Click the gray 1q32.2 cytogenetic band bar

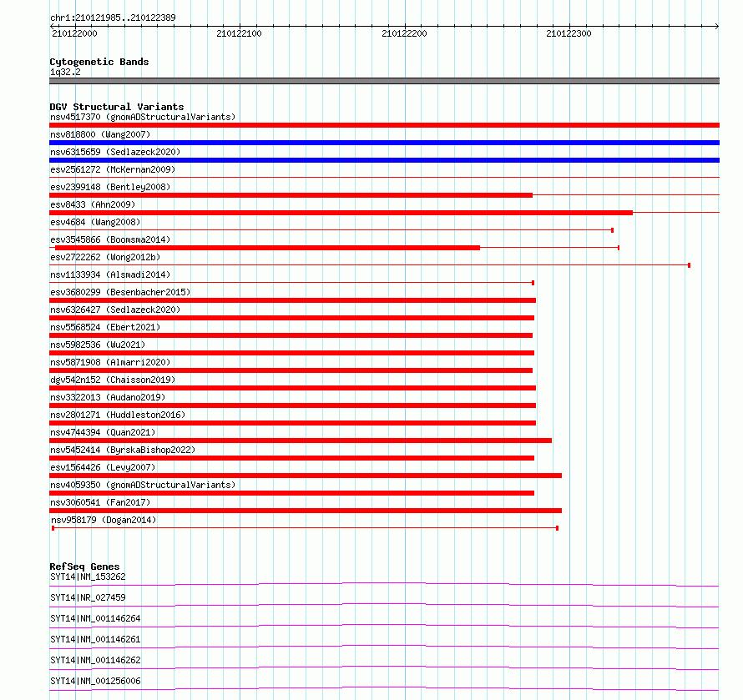384,81
